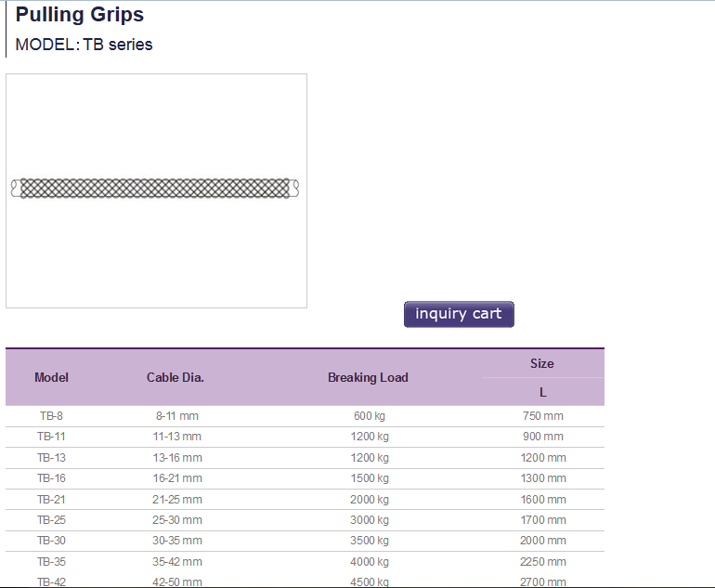715x588 pixels.
Task: Select the TB-21 model cell
Action: [x=51, y=500]
